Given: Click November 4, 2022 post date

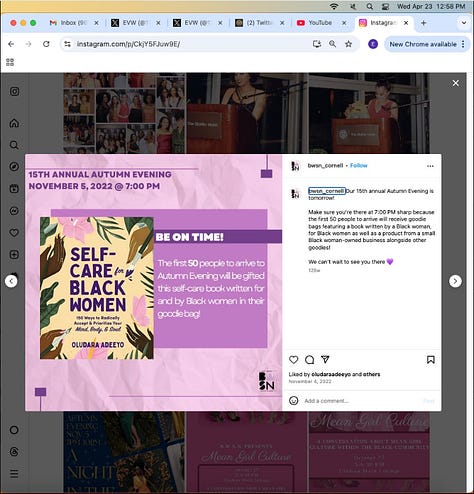Looking at the screenshot, I should (310, 381).
